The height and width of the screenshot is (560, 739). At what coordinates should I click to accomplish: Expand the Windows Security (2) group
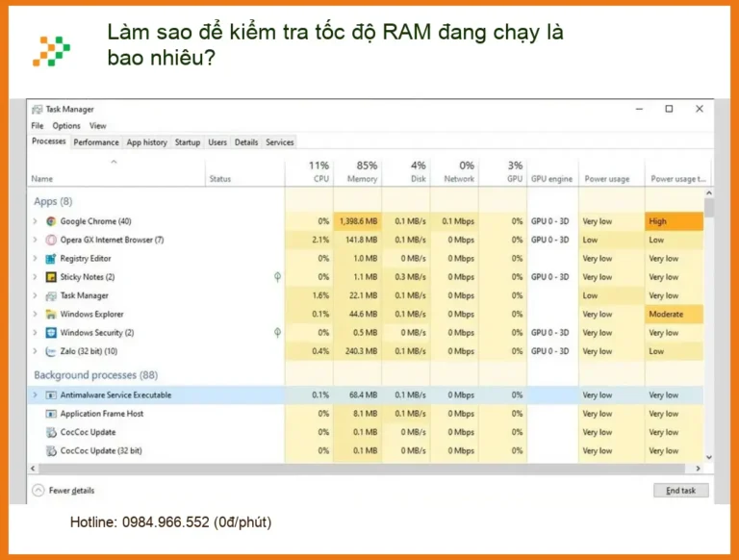pos(35,332)
